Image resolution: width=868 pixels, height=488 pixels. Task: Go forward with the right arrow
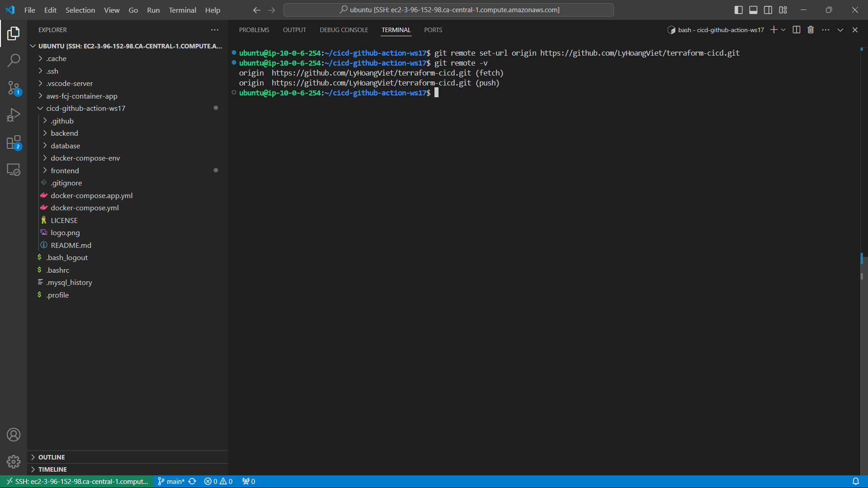pos(271,10)
